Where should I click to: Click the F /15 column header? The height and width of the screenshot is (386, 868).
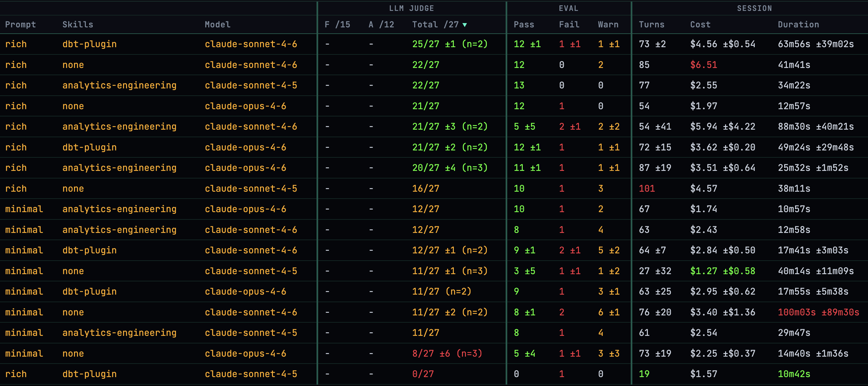(x=337, y=25)
